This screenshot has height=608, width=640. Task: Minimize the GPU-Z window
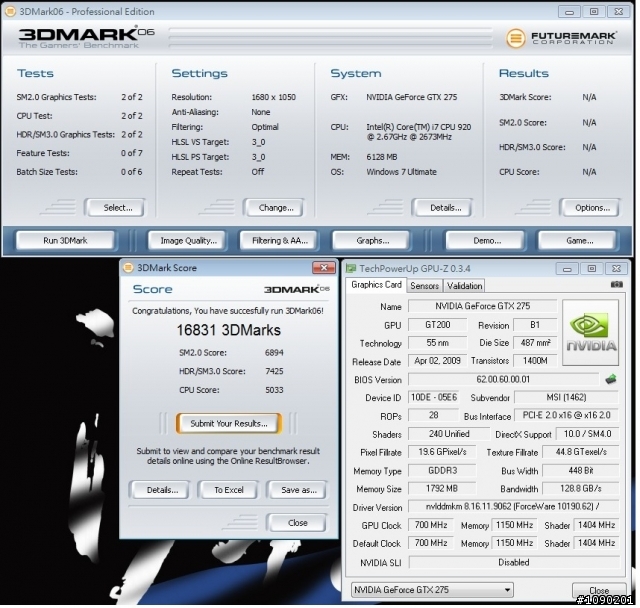(567, 268)
